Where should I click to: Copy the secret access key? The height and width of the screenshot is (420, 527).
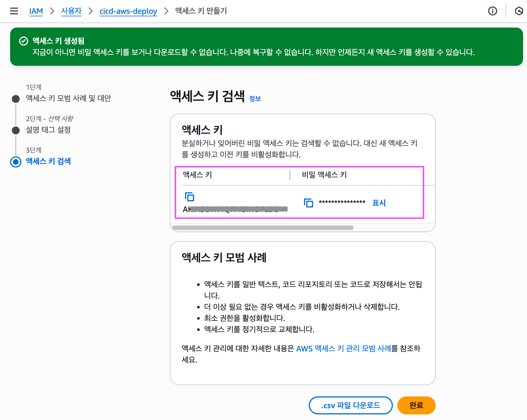[308, 203]
